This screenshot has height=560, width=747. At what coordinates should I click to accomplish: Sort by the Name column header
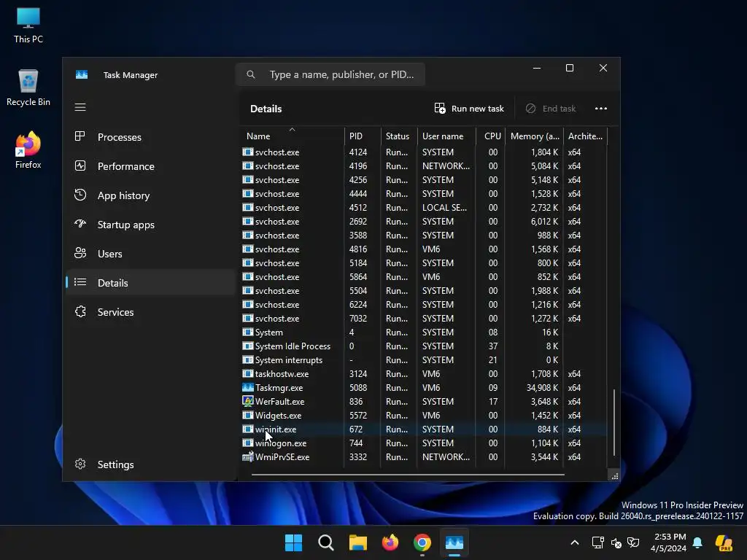292,136
